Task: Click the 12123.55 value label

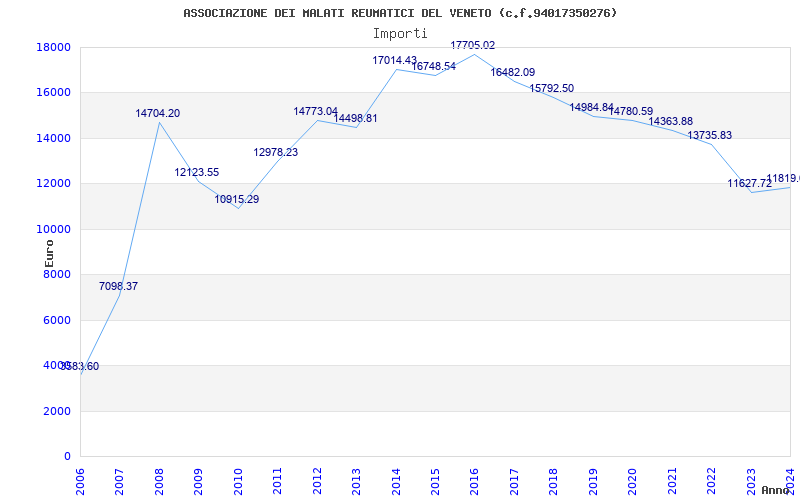Action: (x=197, y=173)
